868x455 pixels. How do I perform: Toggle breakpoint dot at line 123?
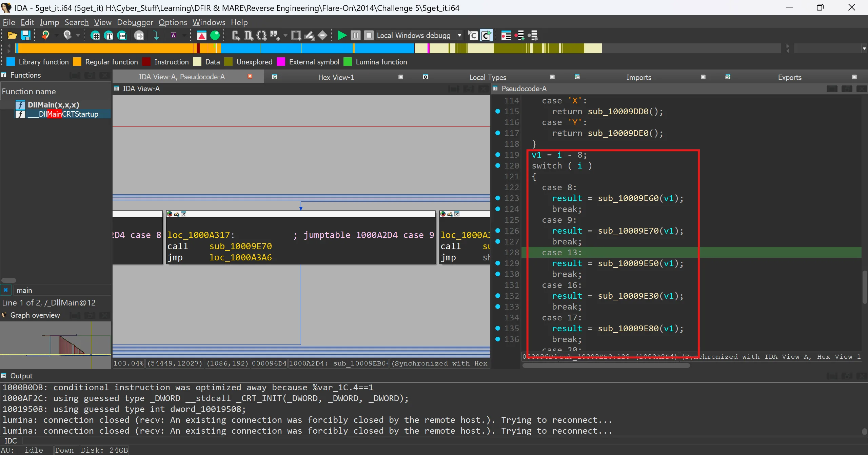497,198
